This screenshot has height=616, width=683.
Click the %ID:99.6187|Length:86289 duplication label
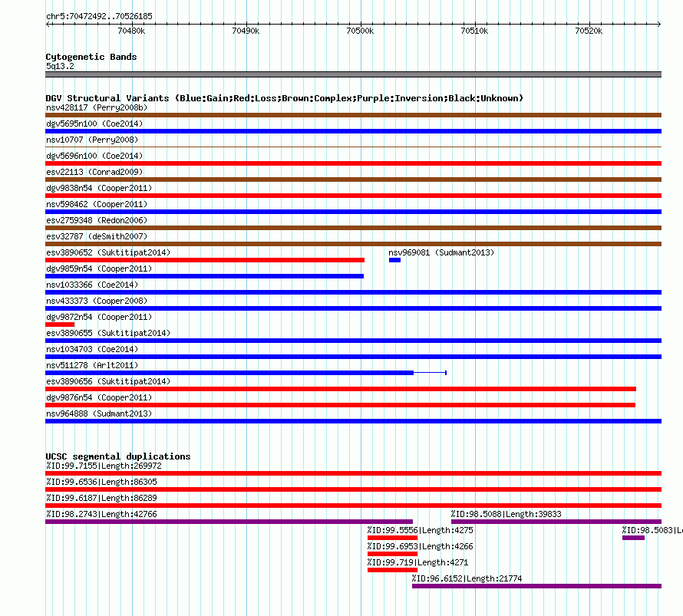click(101, 498)
